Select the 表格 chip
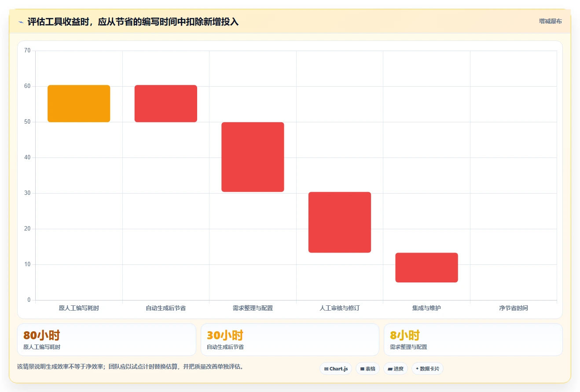The height and width of the screenshot is (392, 580). pyautogui.click(x=368, y=369)
